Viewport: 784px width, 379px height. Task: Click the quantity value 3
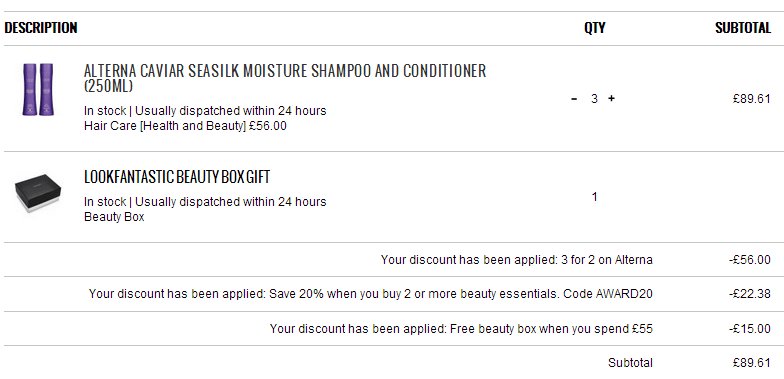(594, 99)
